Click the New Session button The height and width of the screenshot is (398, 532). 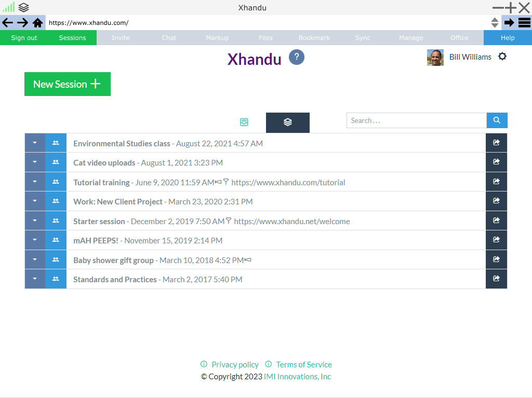(68, 84)
